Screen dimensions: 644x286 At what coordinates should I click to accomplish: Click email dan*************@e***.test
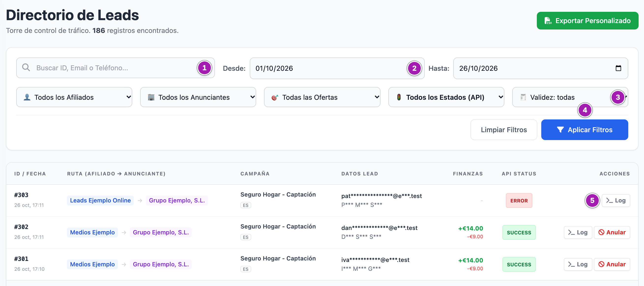[379, 228]
